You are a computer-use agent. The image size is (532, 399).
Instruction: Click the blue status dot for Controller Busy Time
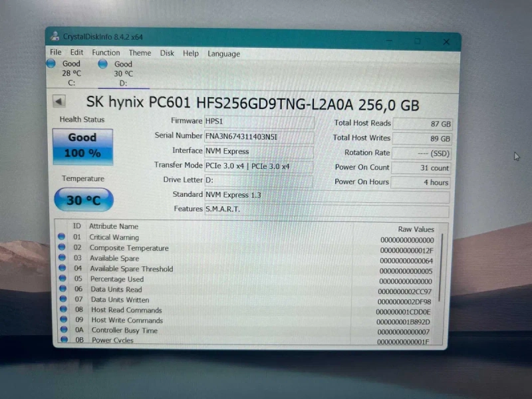tap(64, 329)
